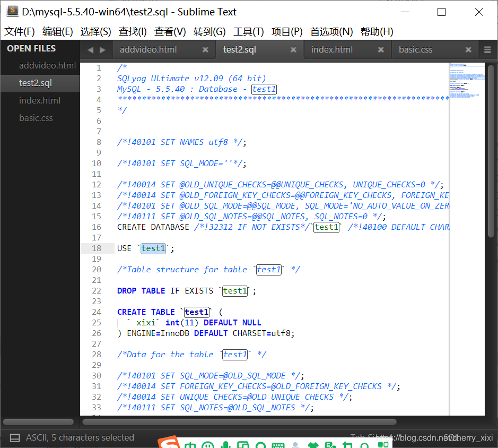The width and height of the screenshot is (498, 448).
Task: Minimize the Sublime Text window
Action: click(405, 12)
